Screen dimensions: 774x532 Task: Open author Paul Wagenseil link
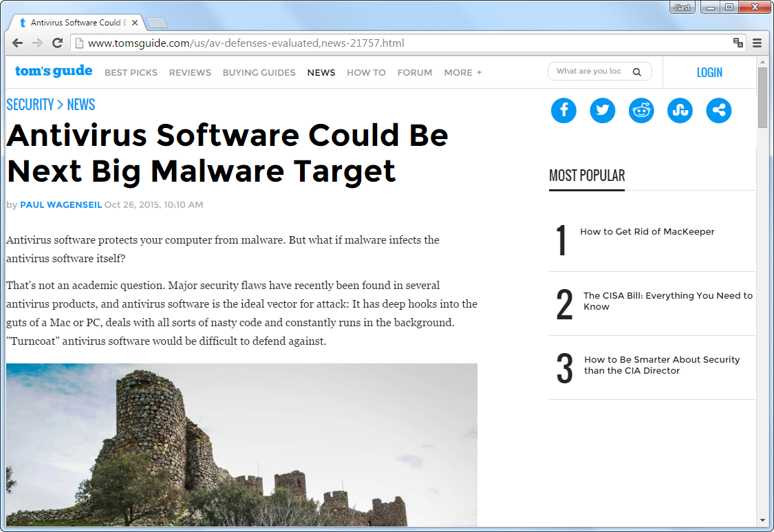point(61,204)
